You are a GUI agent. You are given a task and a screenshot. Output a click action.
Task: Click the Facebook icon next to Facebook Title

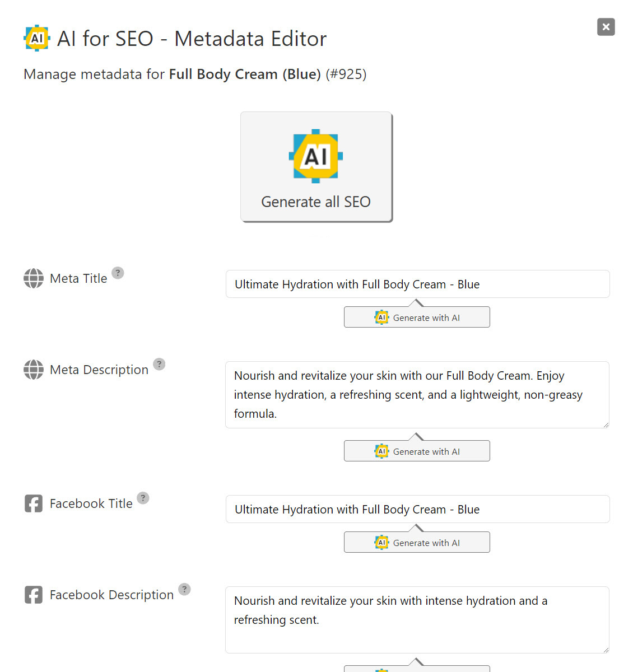pyautogui.click(x=34, y=503)
